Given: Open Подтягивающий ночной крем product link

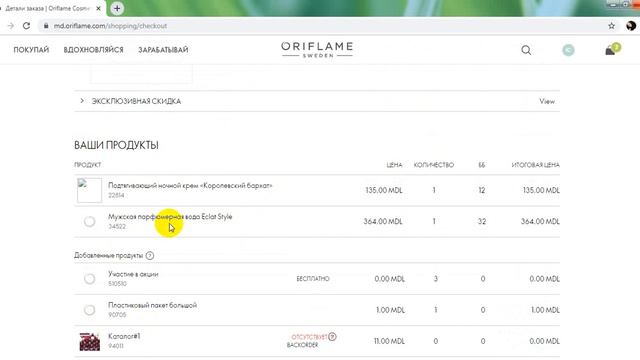Looking at the screenshot, I should tap(190, 185).
